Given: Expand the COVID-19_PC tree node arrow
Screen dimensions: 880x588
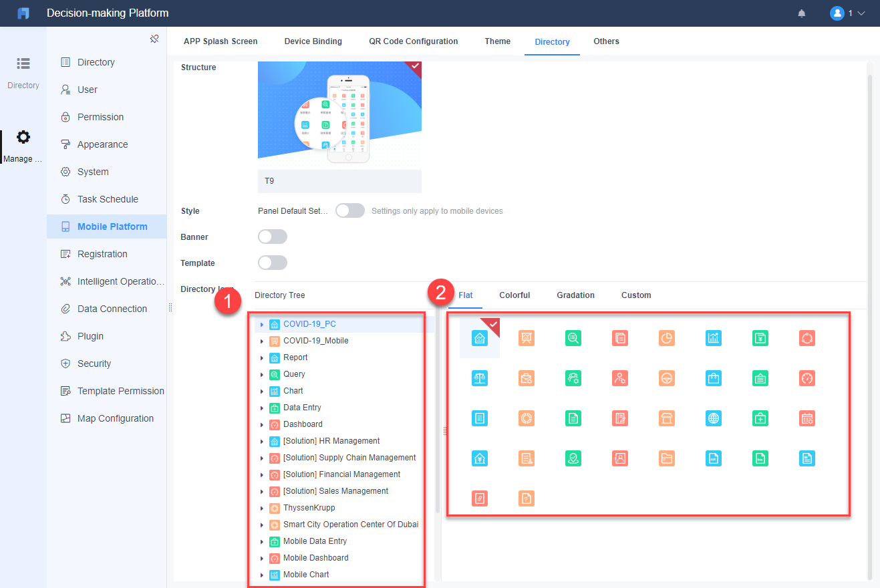Looking at the screenshot, I should (x=262, y=325).
